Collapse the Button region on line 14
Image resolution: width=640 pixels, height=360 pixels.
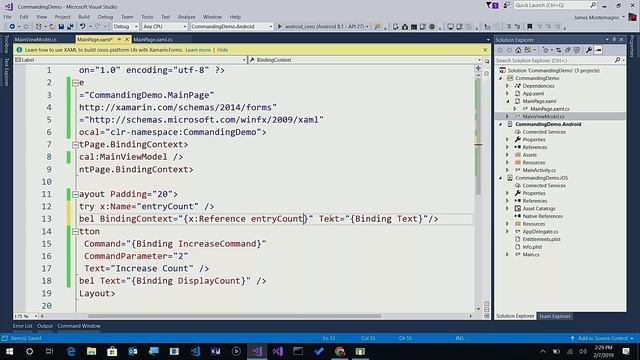75,231
